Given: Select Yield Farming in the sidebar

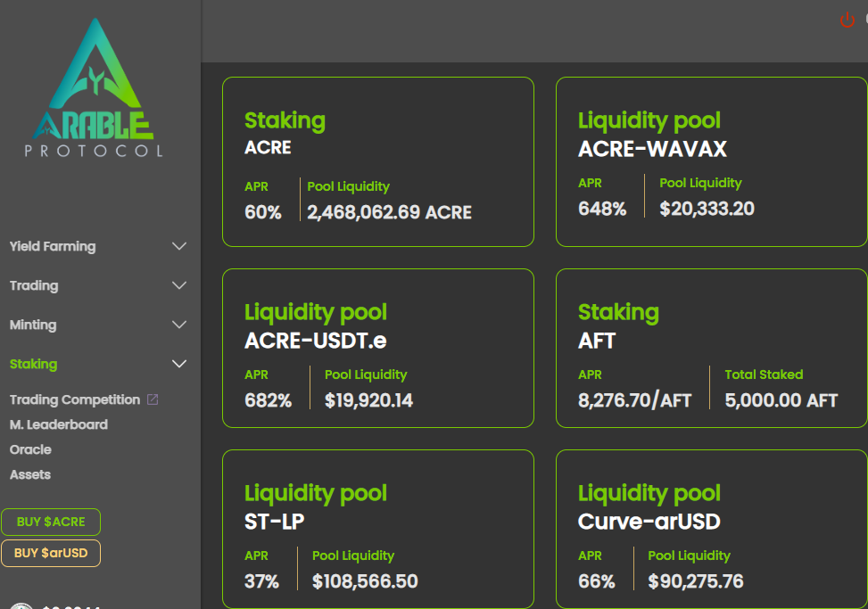Looking at the screenshot, I should coord(53,246).
